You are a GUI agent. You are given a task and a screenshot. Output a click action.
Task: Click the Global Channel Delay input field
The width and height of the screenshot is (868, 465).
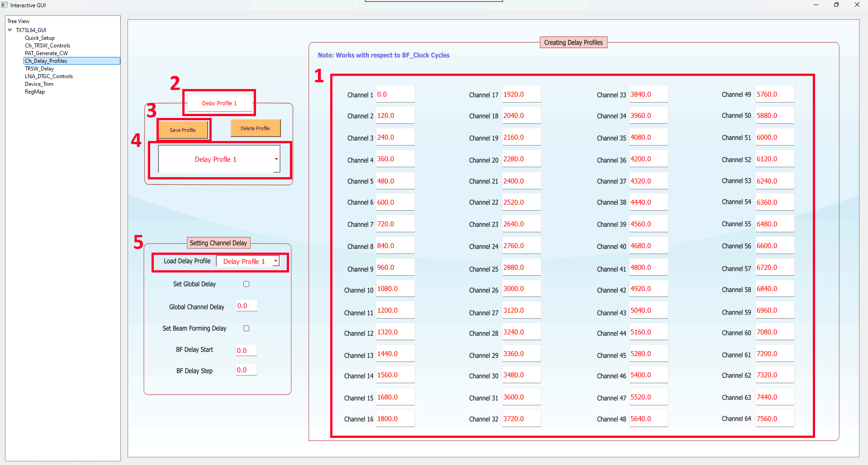coord(247,306)
